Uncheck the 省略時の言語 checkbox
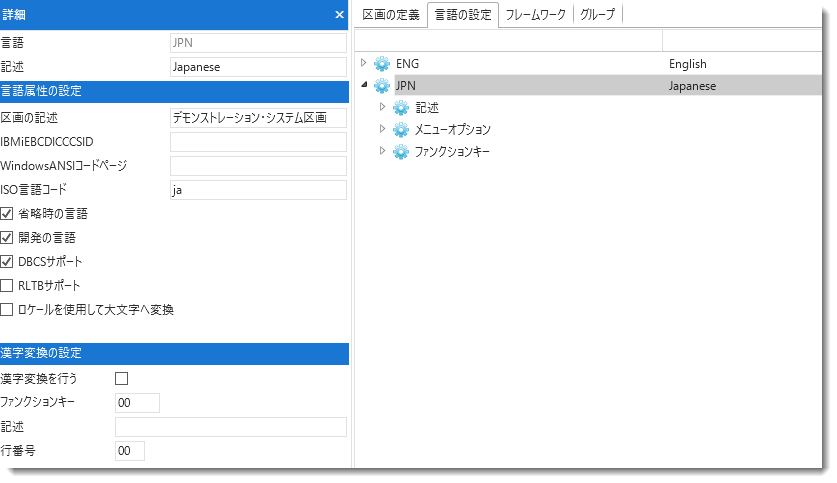This screenshot has height=483, width=837. pos(8,214)
